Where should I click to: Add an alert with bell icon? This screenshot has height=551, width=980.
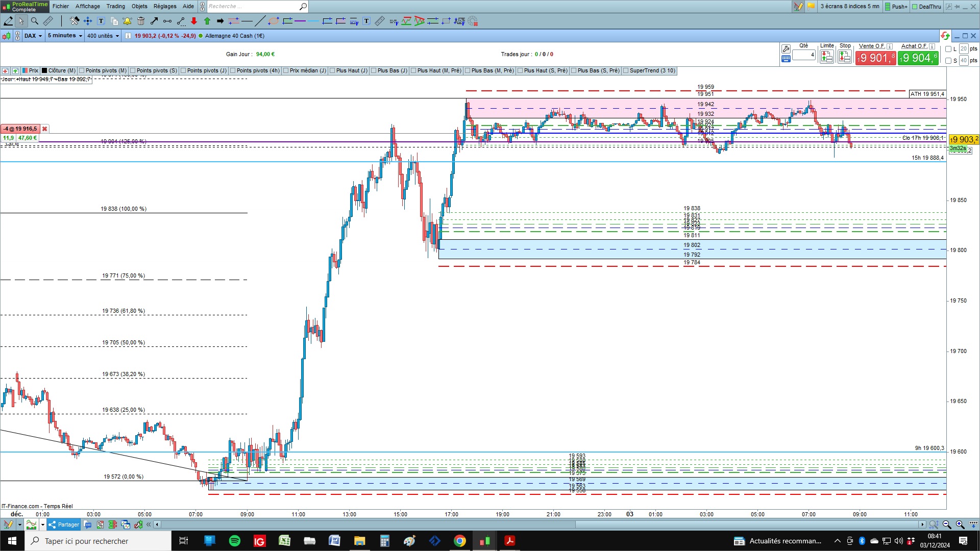[x=127, y=21]
